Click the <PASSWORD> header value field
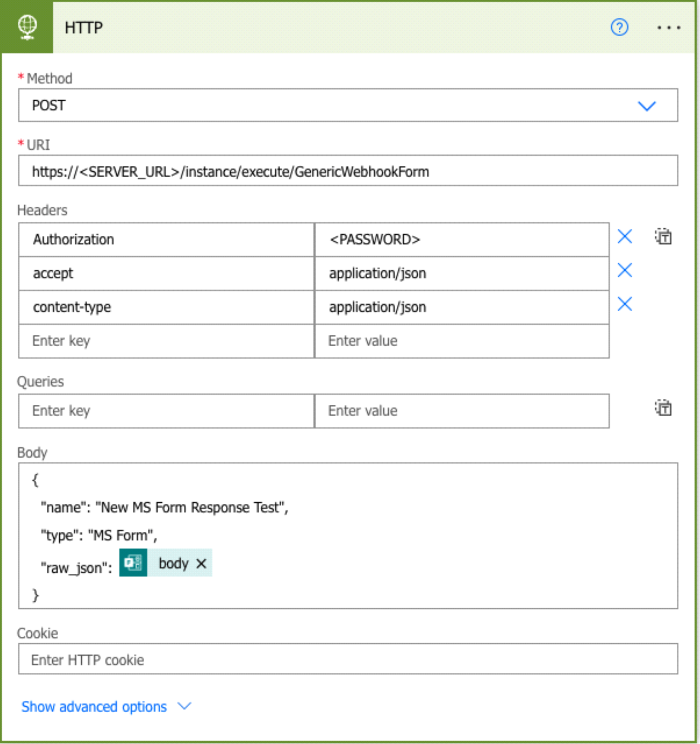Image resolution: width=700 pixels, height=744 pixels. 462,239
